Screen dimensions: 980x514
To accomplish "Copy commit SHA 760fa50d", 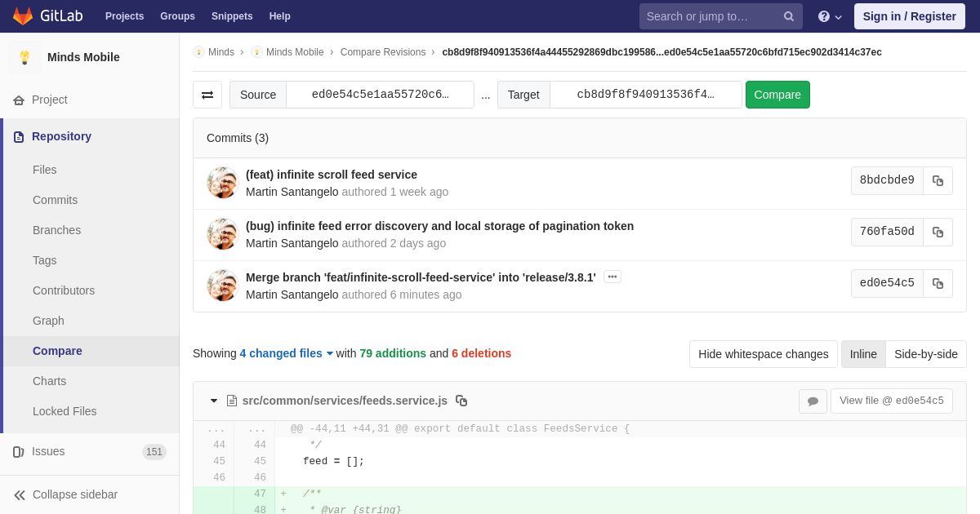I will coord(938,233).
